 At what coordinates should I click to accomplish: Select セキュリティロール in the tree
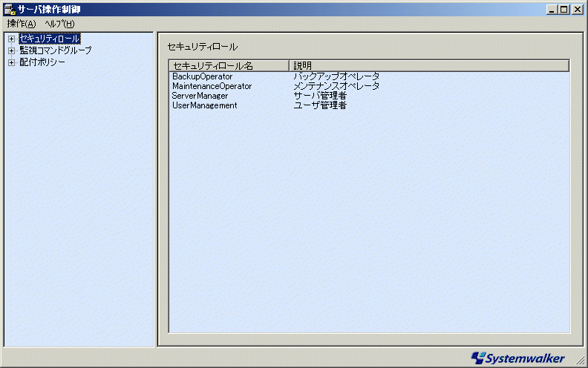tap(50, 39)
